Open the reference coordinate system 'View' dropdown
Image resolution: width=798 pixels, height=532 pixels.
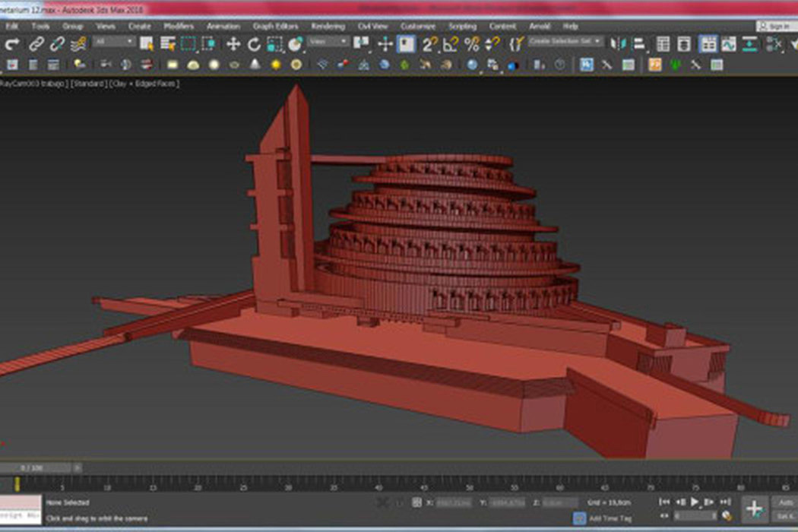click(328, 42)
